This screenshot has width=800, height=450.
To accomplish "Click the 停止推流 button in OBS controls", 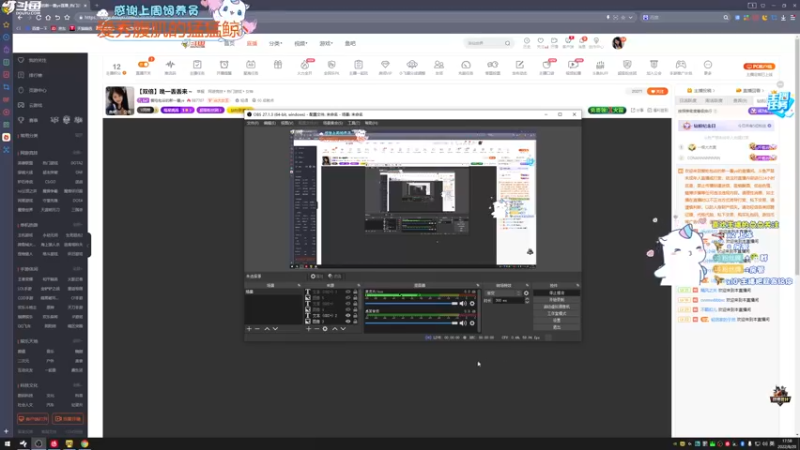I will (x=557, y=293).
